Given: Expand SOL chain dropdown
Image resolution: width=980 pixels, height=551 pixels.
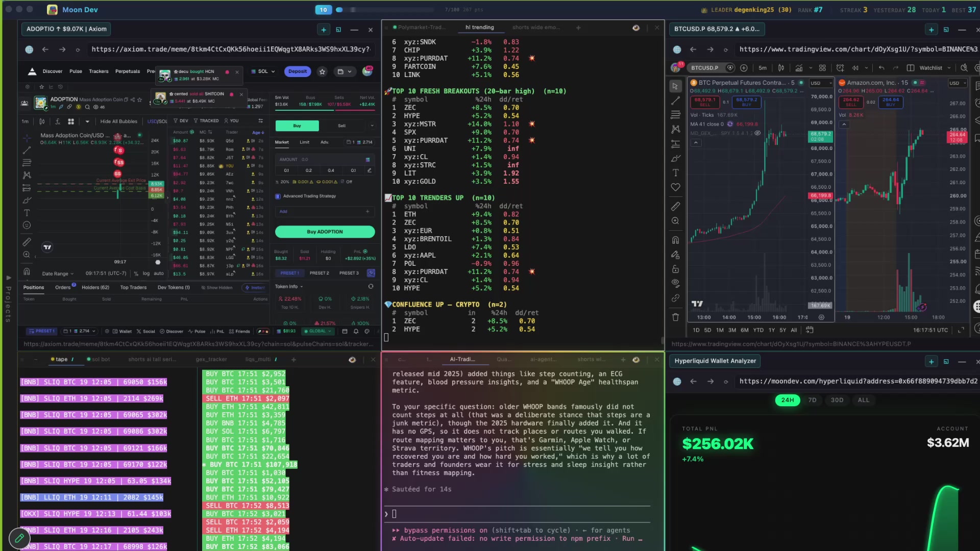Looking at the screenshot, I should click(263, 71).
